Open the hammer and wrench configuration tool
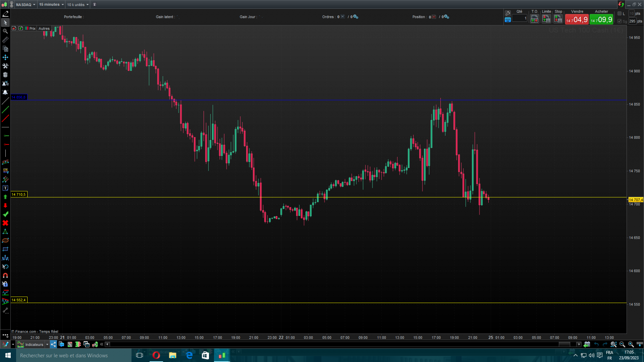This screenshot has width=644, height=362. 5,66
